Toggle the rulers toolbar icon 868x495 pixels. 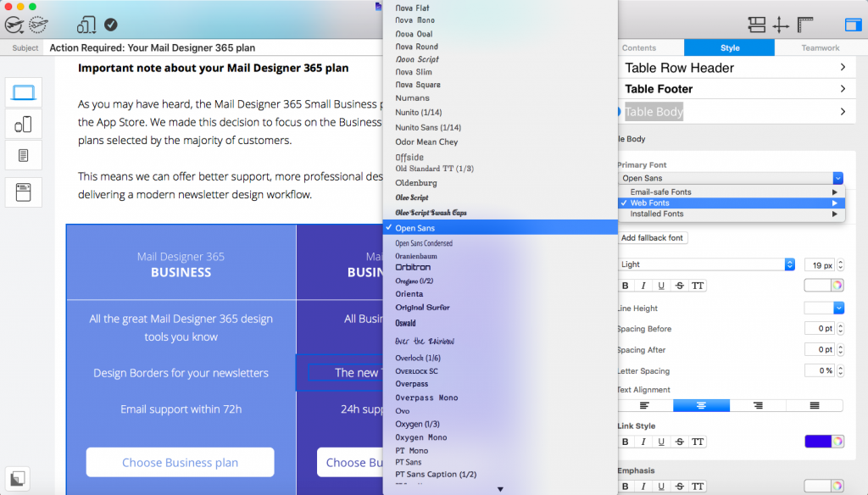pos(805,25)
